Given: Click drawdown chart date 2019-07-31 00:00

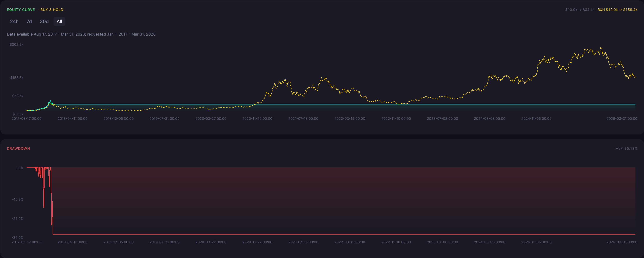Looking at the screenshot, I should [165, 242].
